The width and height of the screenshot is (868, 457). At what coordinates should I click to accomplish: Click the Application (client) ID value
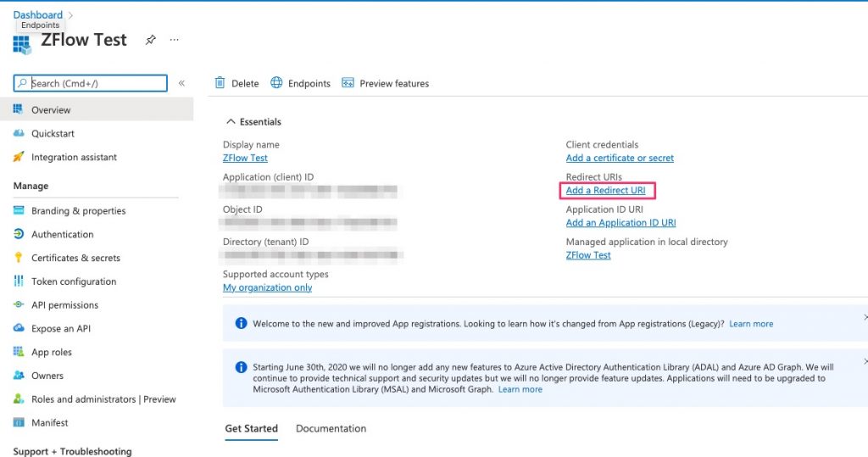click(309, 191)
